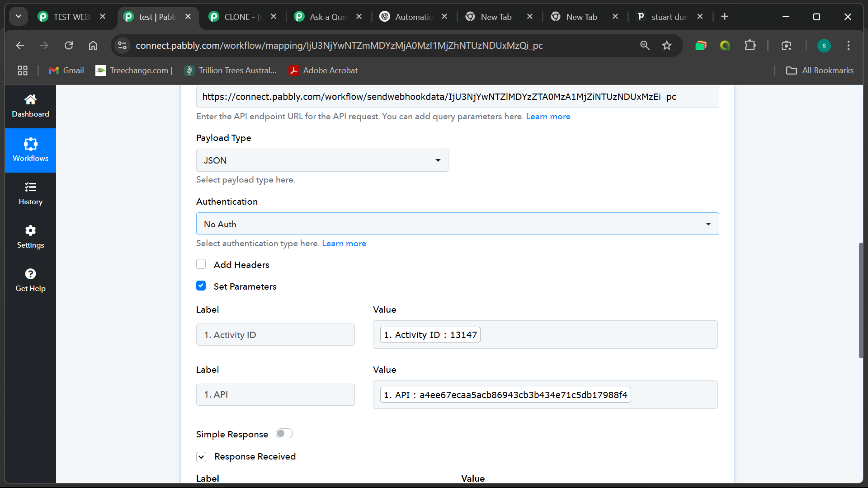This screenshot has height=488, width=868.
Task: Close the Automatic tab
Action: [x=444, y=17]
